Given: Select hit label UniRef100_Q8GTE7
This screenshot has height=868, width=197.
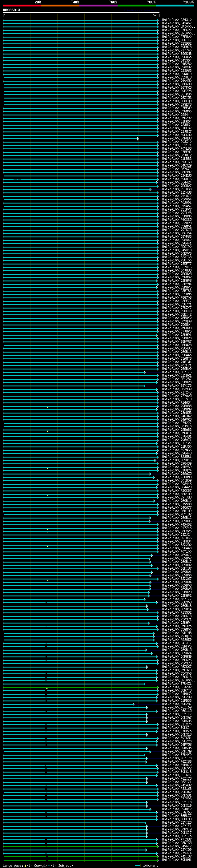Looking at the screenshot, I should tap(177, 40).
